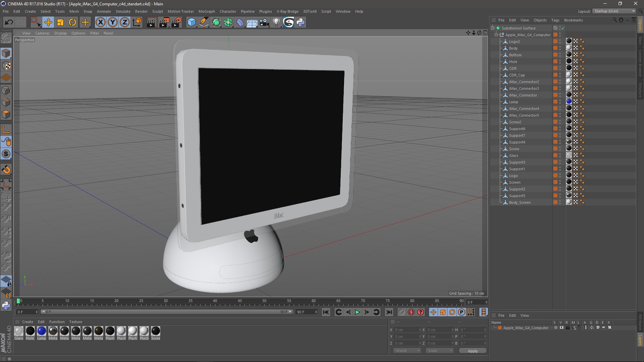The height and width of the screenshot is (362, 644).
Task: Toggle visibility dots for Body object
Action: pos(560,48)
